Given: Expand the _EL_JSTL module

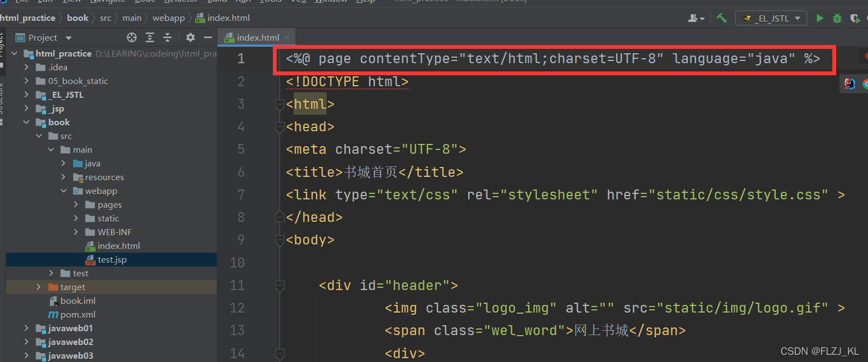Looking at the screenshot, I should tap(26, 94).
